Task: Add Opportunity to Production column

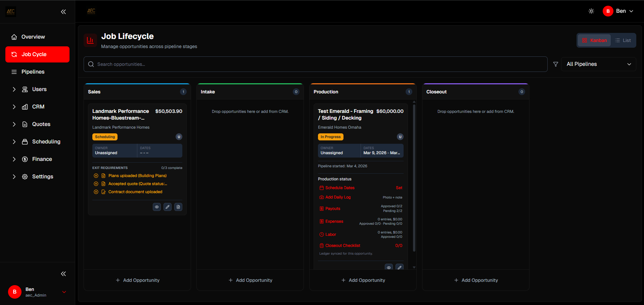Action: pyautogui.click(x=363, y=280)
